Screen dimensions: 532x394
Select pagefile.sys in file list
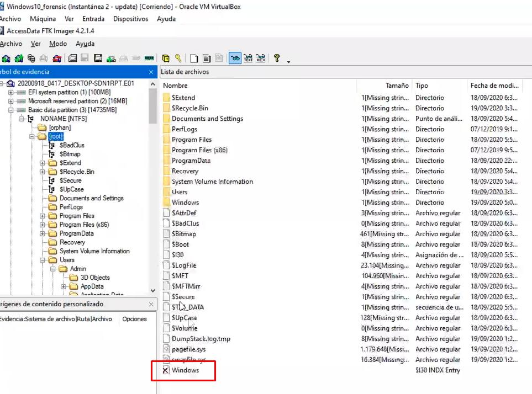[x=188, y=349]
